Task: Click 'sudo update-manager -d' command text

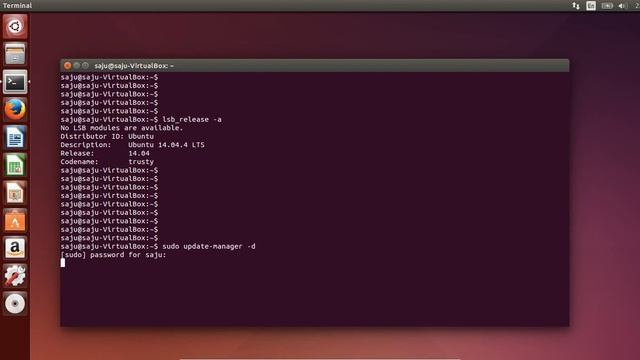Action: (209, 247)
